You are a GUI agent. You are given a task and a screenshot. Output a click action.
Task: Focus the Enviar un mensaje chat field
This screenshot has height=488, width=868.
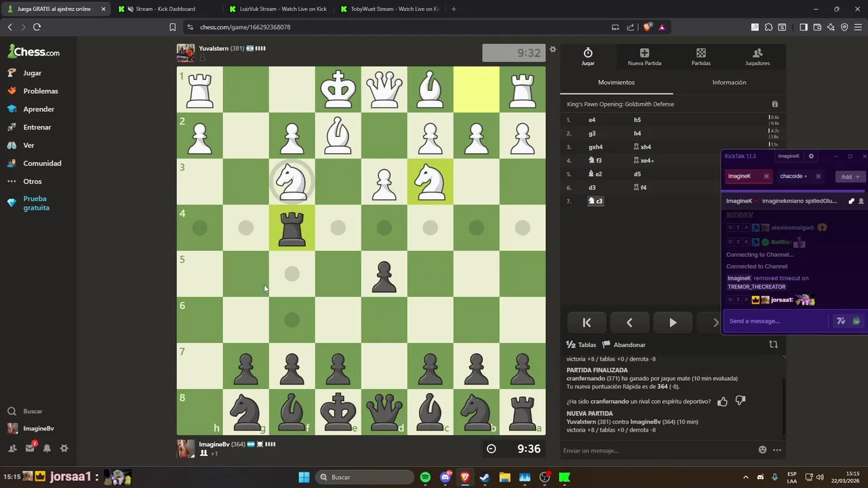click(658, 450)
